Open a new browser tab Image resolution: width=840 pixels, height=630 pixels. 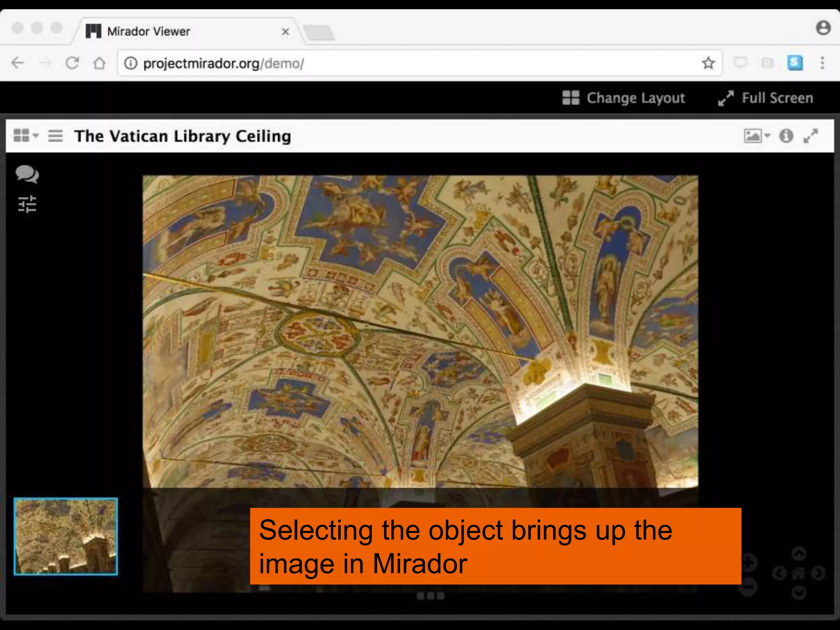(x=319, y=32)
